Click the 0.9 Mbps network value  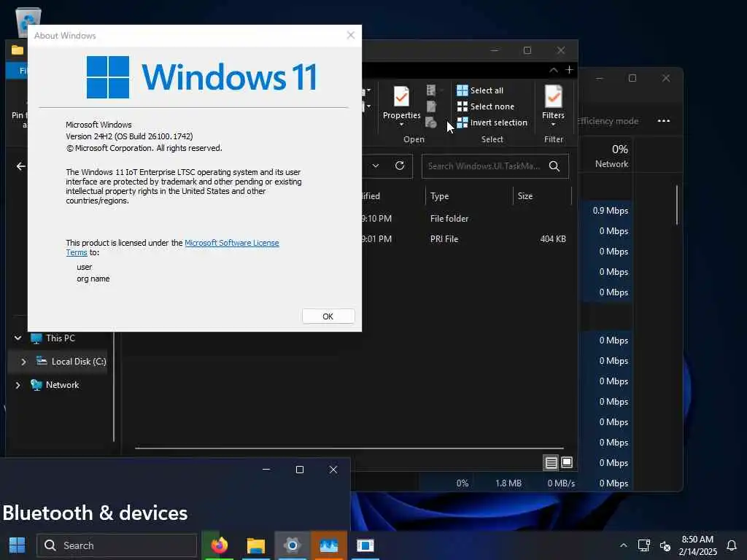pyautogui.click(x=611, y=211)
